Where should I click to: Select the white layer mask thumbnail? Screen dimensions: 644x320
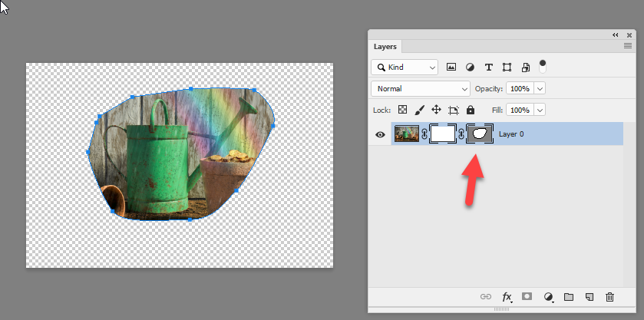[x=443, y=134]
